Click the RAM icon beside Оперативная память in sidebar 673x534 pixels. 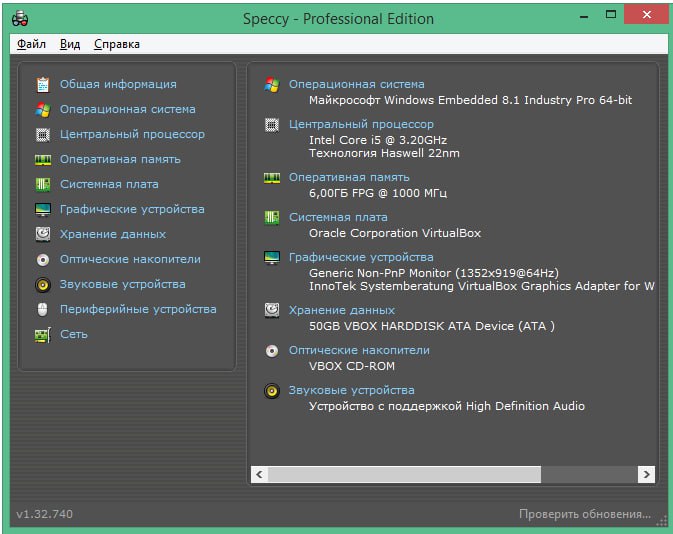point(43,160)
